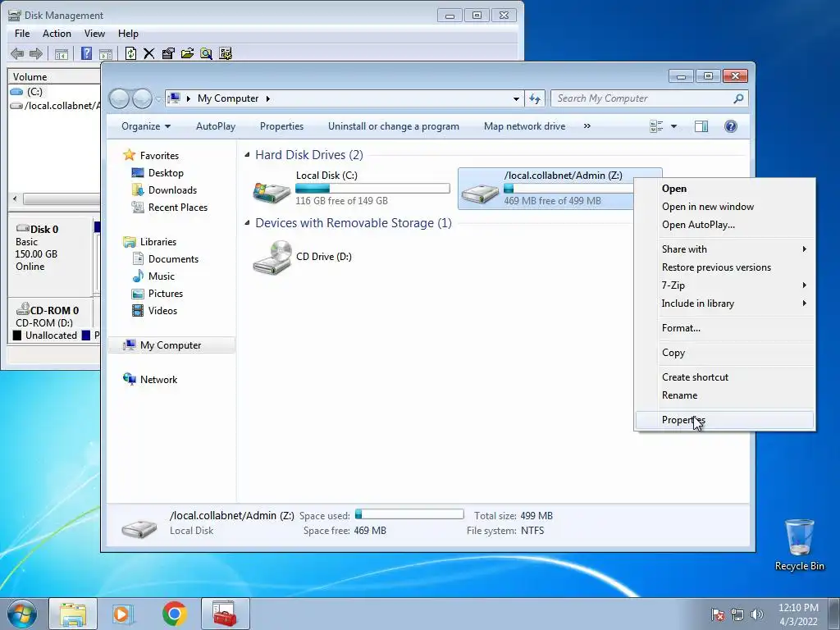
Task: Click the Back arrow in Disk Management toolbar
Action: [17, 53]
